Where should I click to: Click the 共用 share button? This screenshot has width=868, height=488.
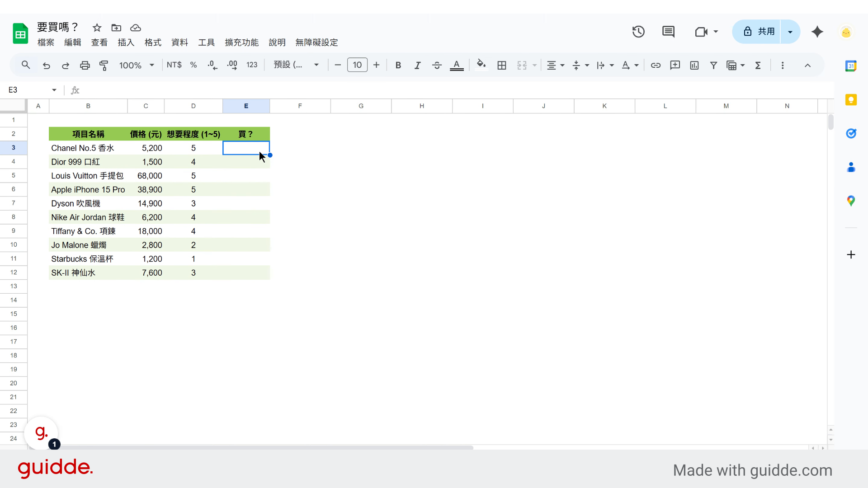coord(759,32)
